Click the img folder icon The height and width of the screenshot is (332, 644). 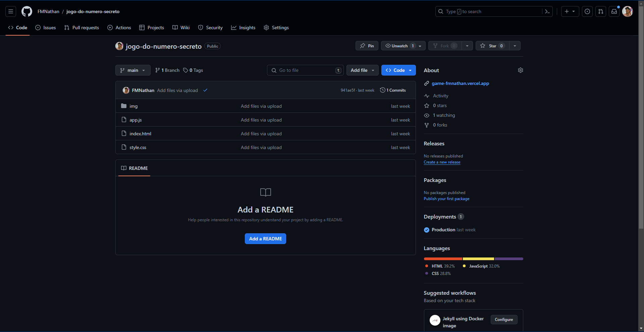pyautogui.click(x=124, y=106)
